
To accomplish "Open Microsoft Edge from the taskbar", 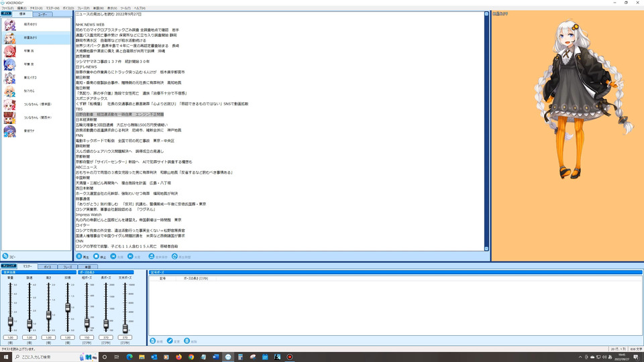I will point(129,357).
